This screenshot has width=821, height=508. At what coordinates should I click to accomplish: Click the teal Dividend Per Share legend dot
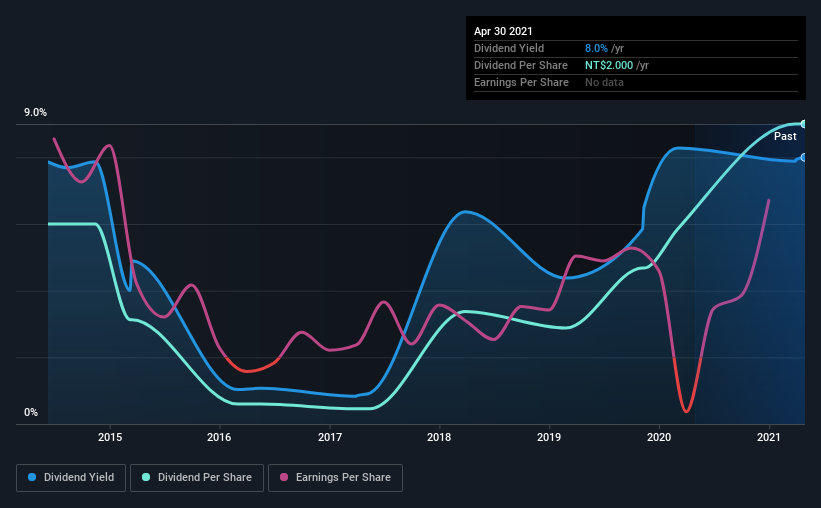146,477
